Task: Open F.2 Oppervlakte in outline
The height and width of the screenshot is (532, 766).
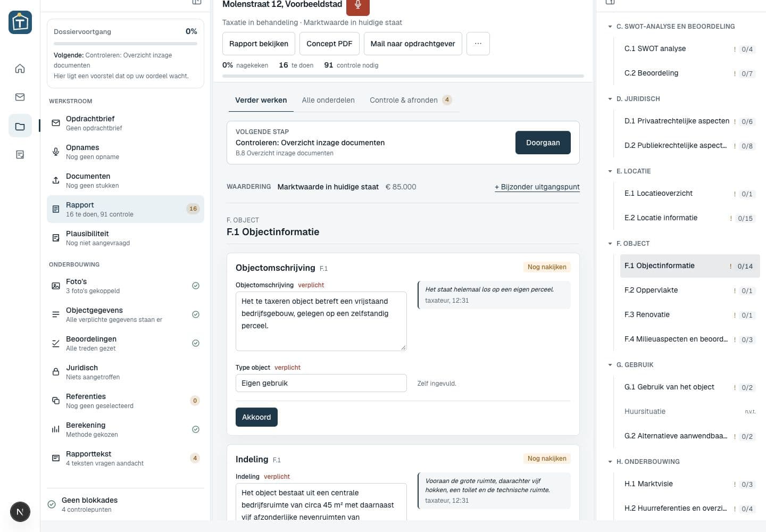Action: click(x=690, y=290)
